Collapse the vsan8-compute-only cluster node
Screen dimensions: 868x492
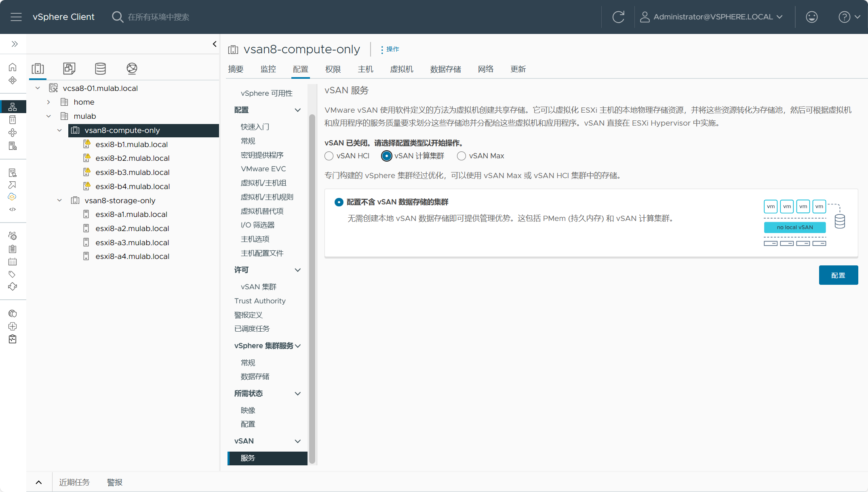point(59,130)
